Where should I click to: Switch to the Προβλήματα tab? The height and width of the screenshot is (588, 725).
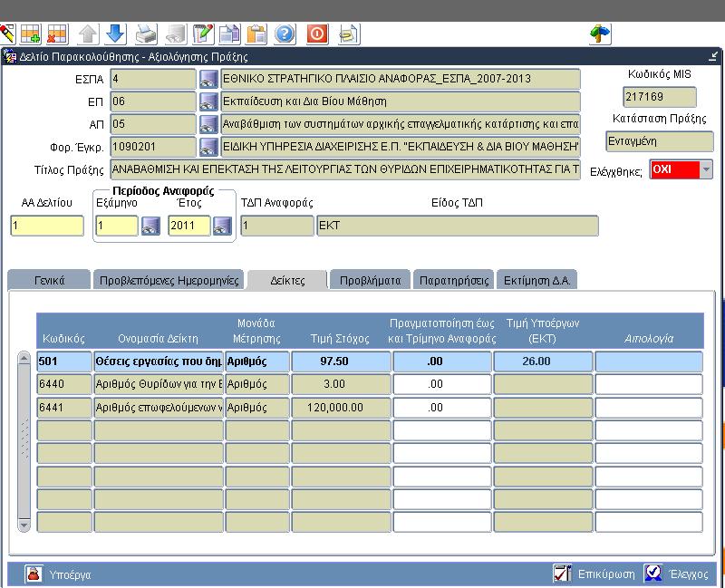(370, 280)
